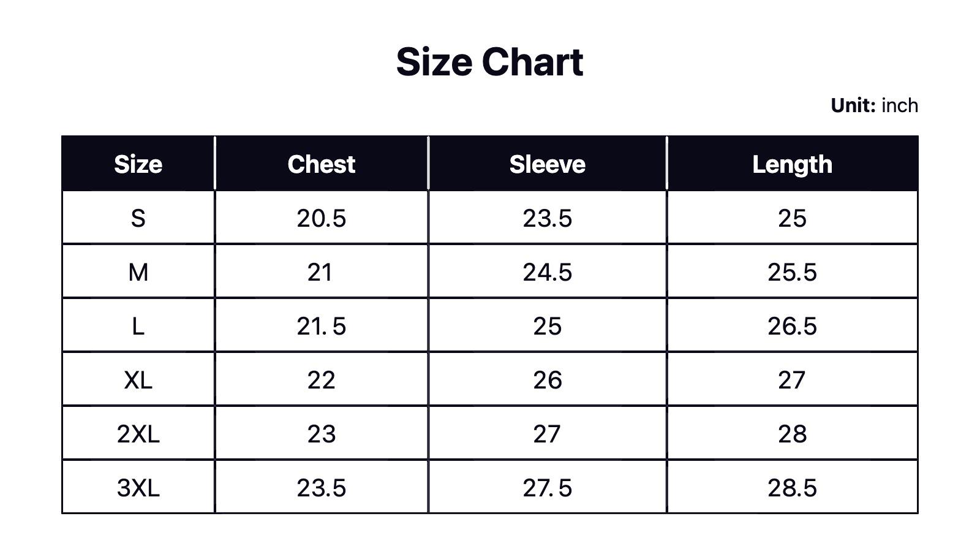
Task: Select the Length column header
Action: coord(792,164)
